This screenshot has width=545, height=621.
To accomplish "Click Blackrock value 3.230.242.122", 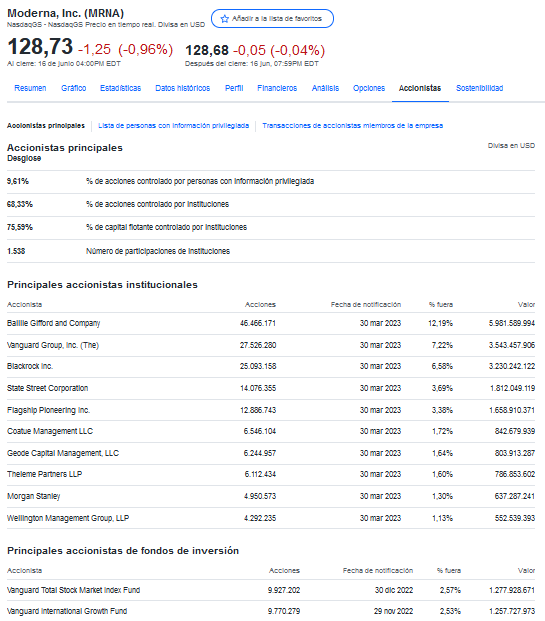I will click(512, 366).
